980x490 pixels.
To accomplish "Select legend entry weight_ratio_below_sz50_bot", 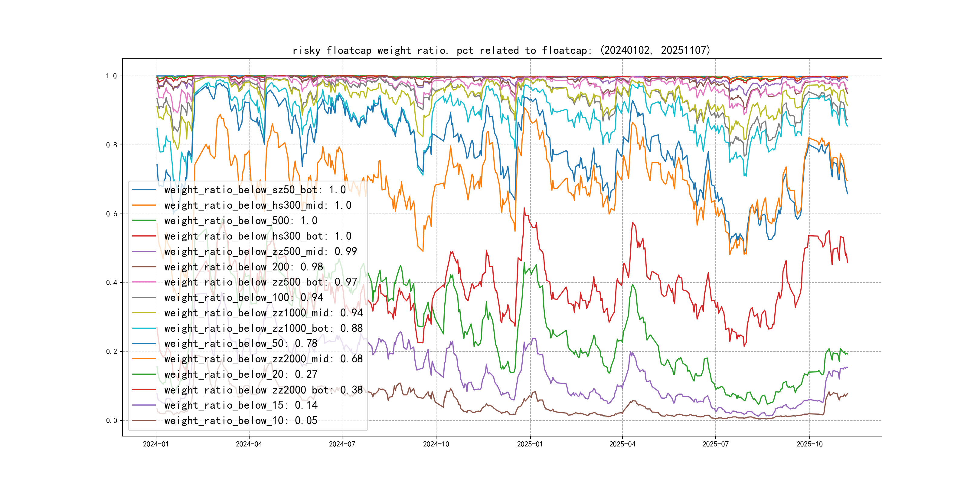I will coord(254,190).
